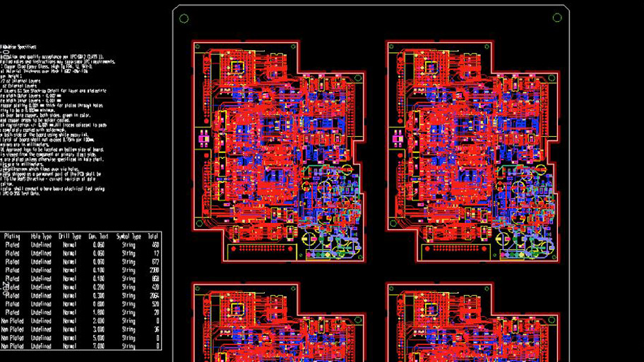Select the 1.800 diameter cell in drill table
The image size is (644, 362).
(99, 313)
